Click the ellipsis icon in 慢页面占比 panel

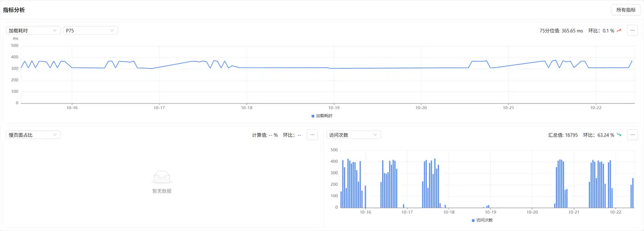312,135
